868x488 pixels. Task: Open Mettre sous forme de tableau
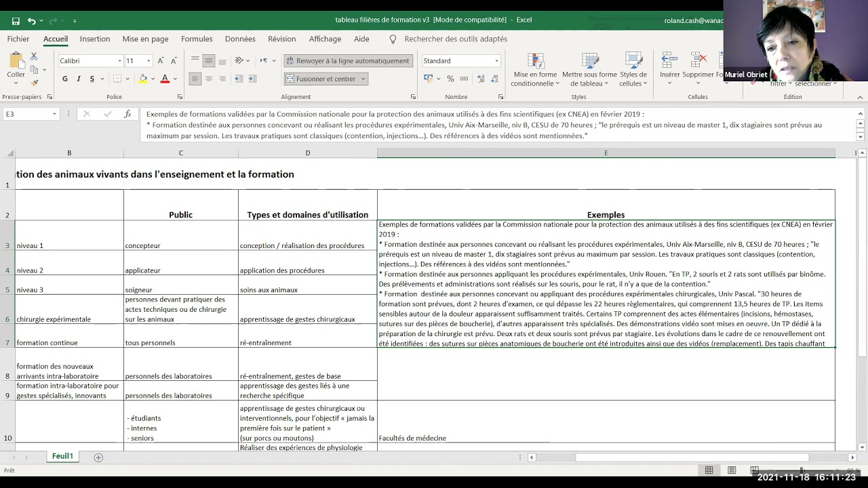click(x=589, y=70)
